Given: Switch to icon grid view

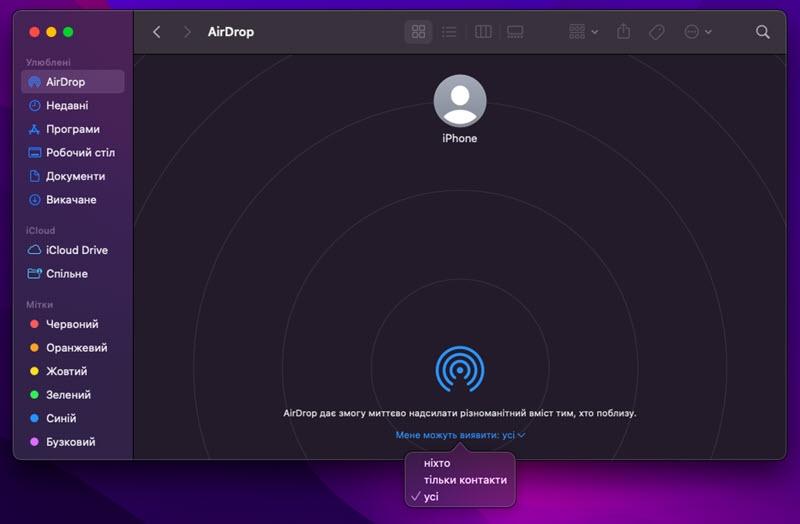Looking at the screenshot, I should [x=418, y=32].
